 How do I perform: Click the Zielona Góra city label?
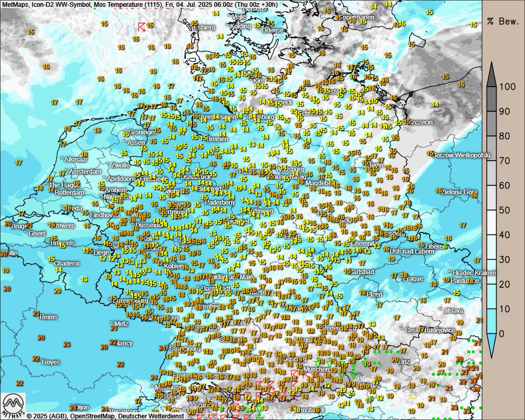pyautogui.click(x=459, y=192)
